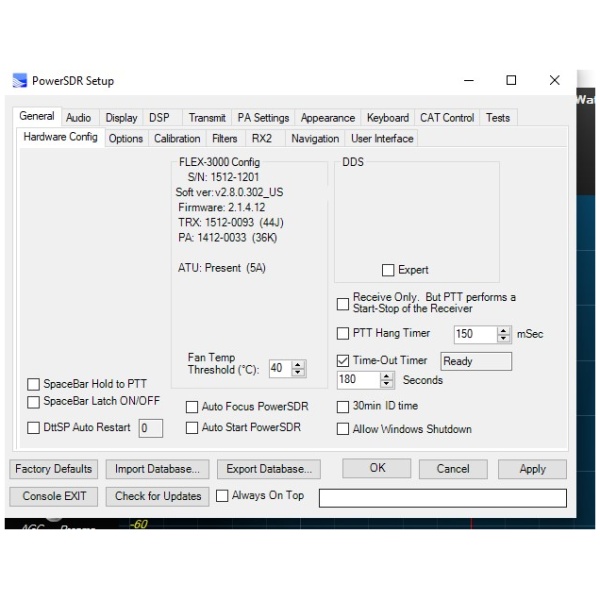
Task: Click Check for Updates
Action: point(157,497)
